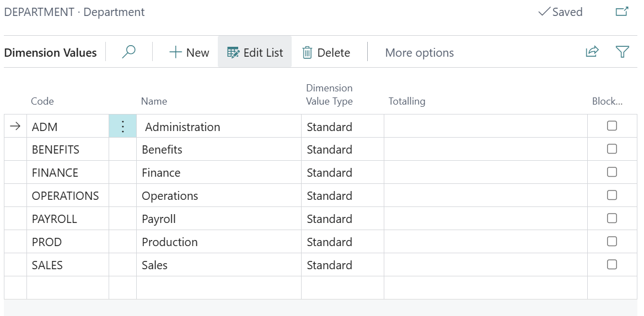Open row options for ADM
644x316 pixels.
(123, 126)
